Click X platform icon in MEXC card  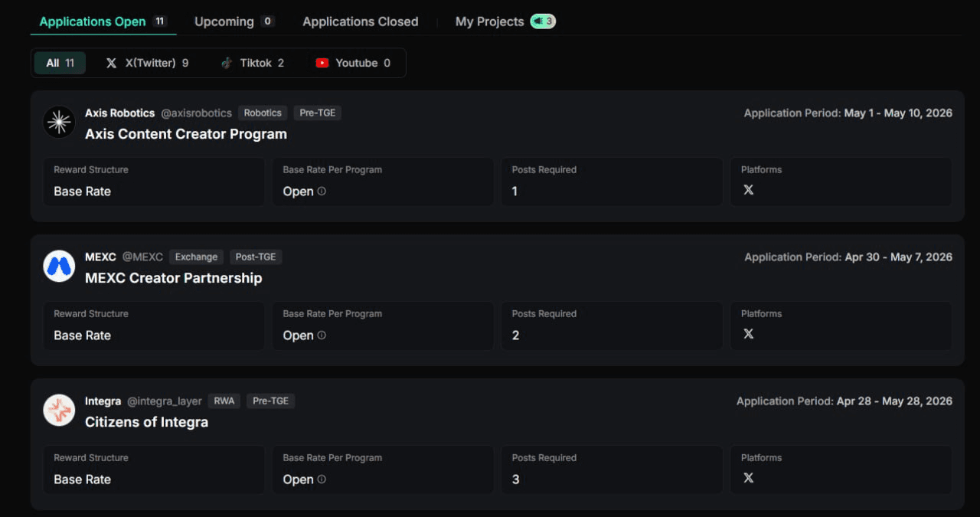pos(749,334)
